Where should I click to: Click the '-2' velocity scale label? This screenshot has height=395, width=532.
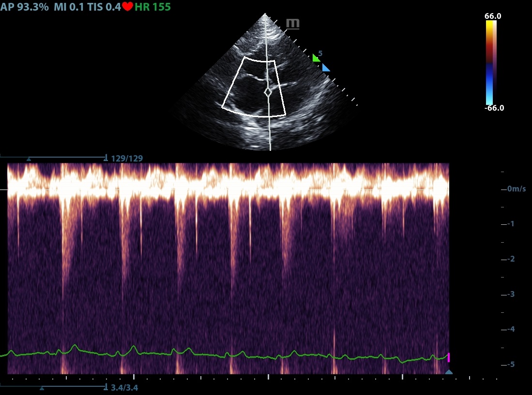pos(511,259)
